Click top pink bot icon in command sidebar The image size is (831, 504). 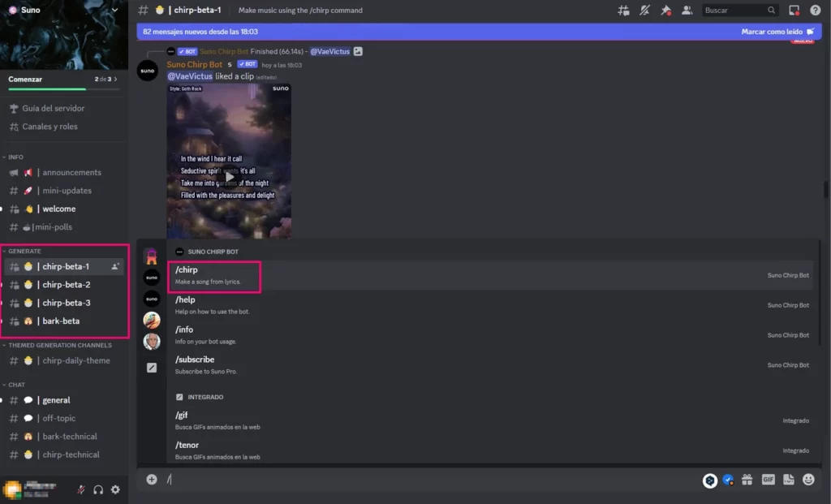coord(152,256)
